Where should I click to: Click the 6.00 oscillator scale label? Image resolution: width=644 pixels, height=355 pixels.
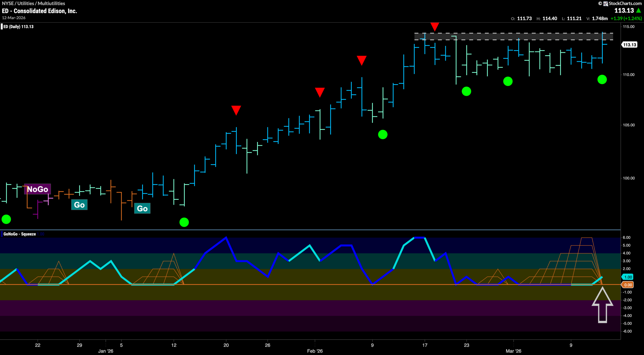(626, 237)
